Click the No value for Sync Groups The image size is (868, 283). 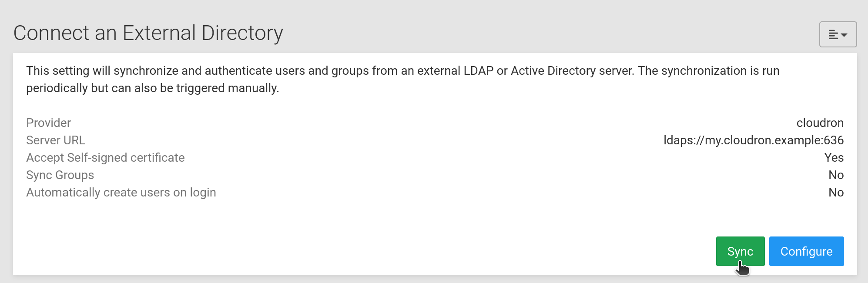tap(836, 175)
